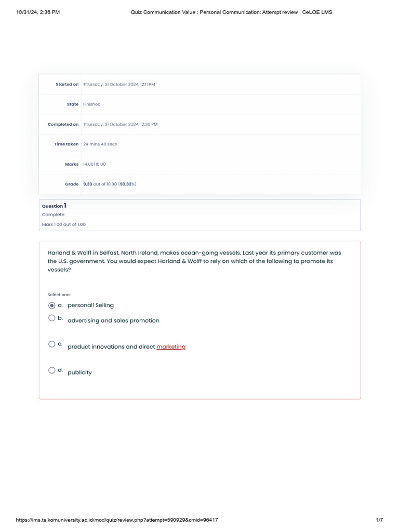Click the "personall Selling" answer text

click(90, 305)
